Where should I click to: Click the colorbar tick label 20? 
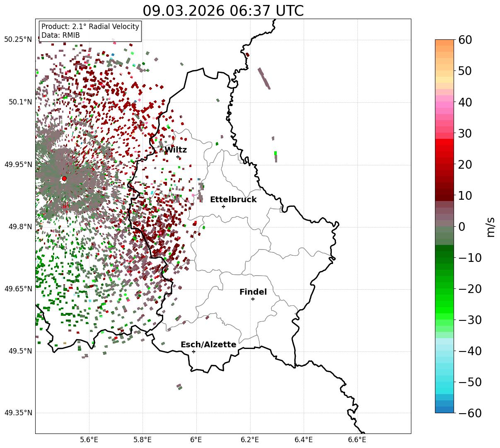tap(465, 165)
